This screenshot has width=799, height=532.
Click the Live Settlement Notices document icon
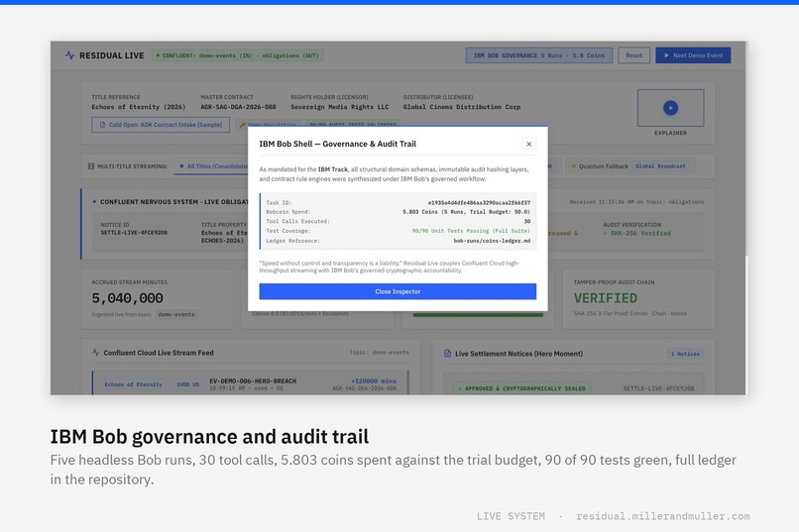[447, 354]
